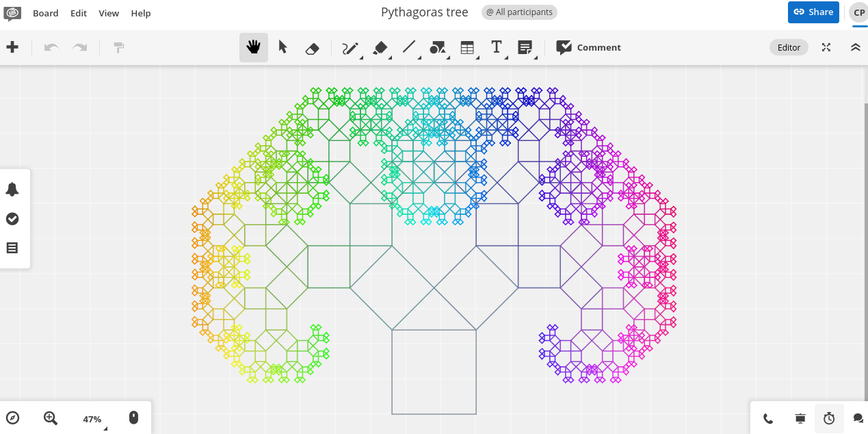Click the Comment button
Screen dimensions: 868x434
588,47
